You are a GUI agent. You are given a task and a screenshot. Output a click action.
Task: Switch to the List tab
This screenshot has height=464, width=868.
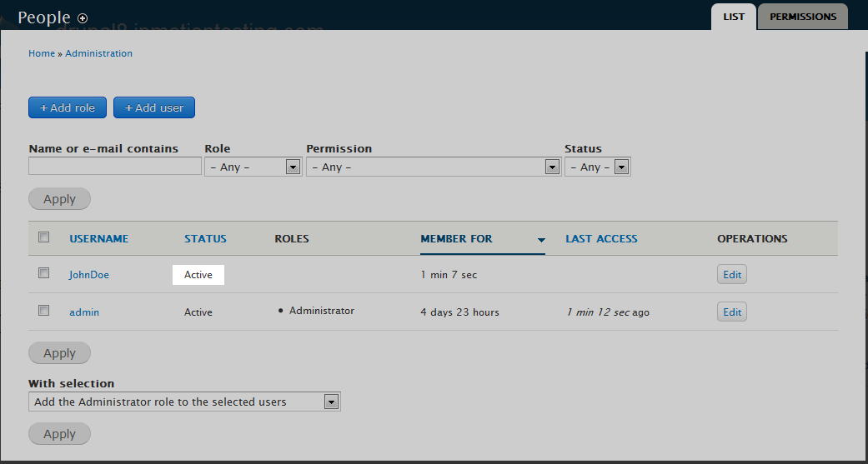pos(734,17)
